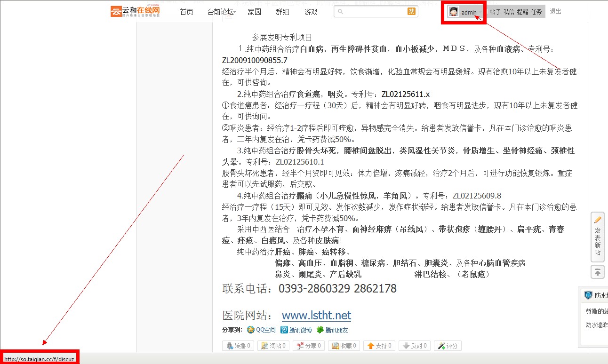Click the 评分 rate button

(448, 346)
